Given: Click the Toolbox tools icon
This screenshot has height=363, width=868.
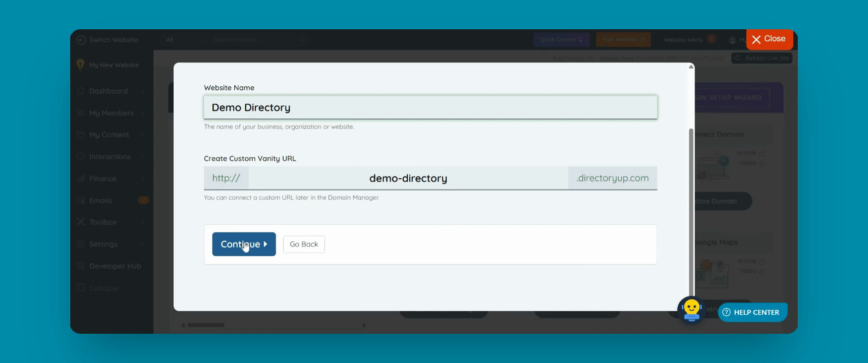Looking at the screenshot, I should point(81,222).
